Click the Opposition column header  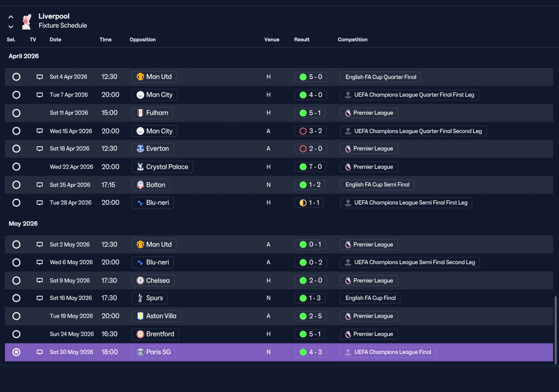(142, 40)
